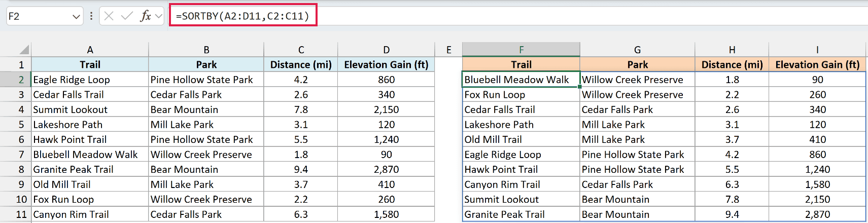The width and height of the screenshot is (868, 223).
Task: Click the orange Trail header in F1
Action: point(521,65)
